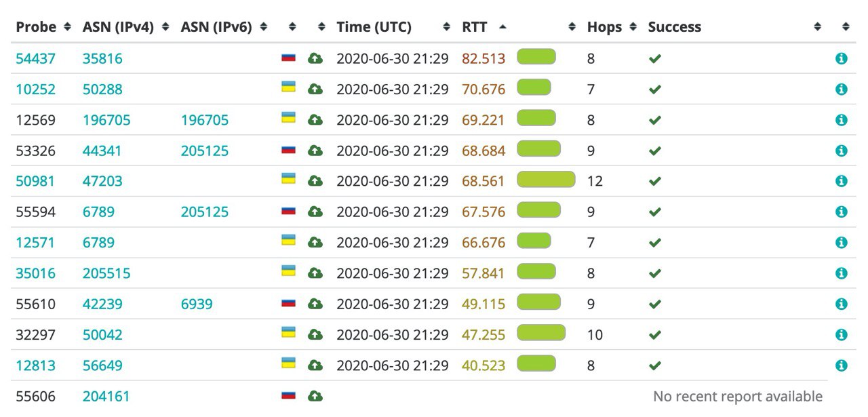868x417 pixels.
Task: Click RTT value 40.523
Action: 484,365
